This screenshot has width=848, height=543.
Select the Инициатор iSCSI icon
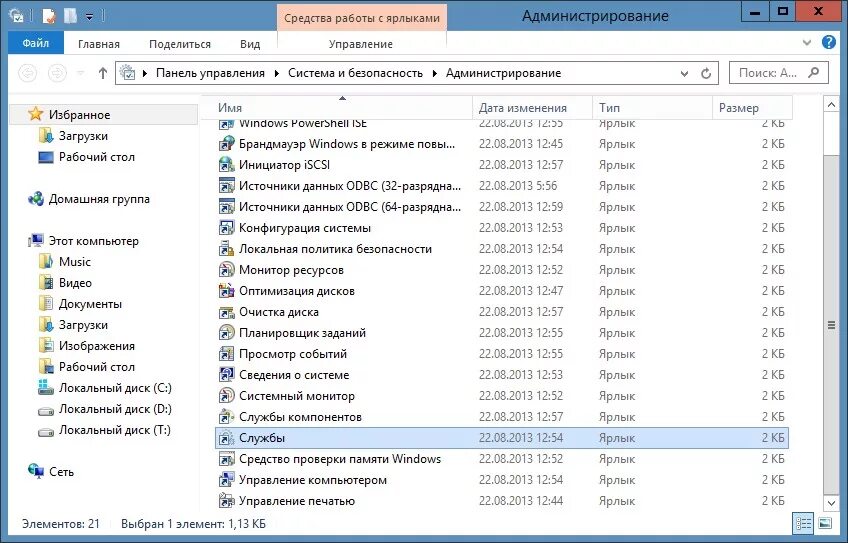click(226, 165)
